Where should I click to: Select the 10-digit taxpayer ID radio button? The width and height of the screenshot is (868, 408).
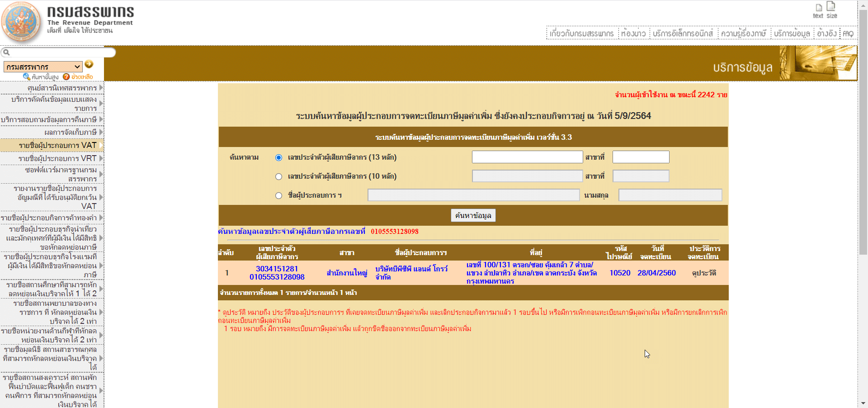click(x=278, y=176)
